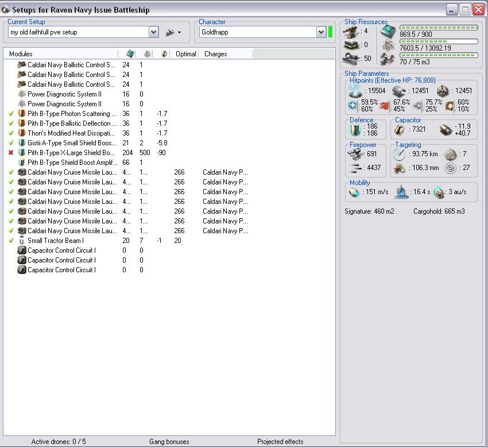Click the CPU column header icon

click(x=130, y=54)
